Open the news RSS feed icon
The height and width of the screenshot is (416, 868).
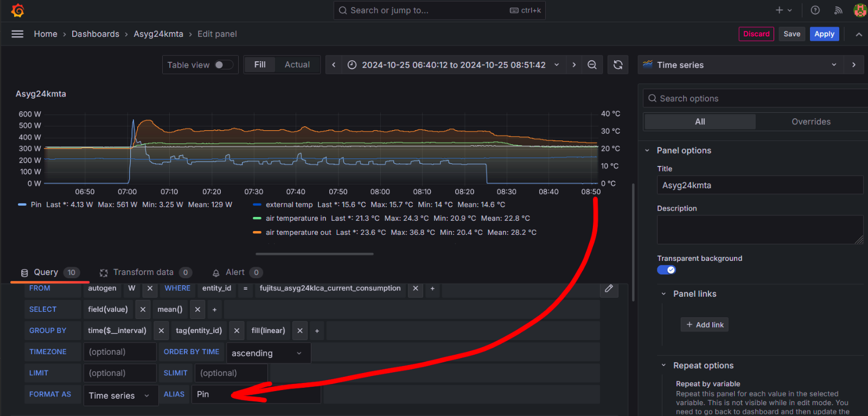click(838, 10)
